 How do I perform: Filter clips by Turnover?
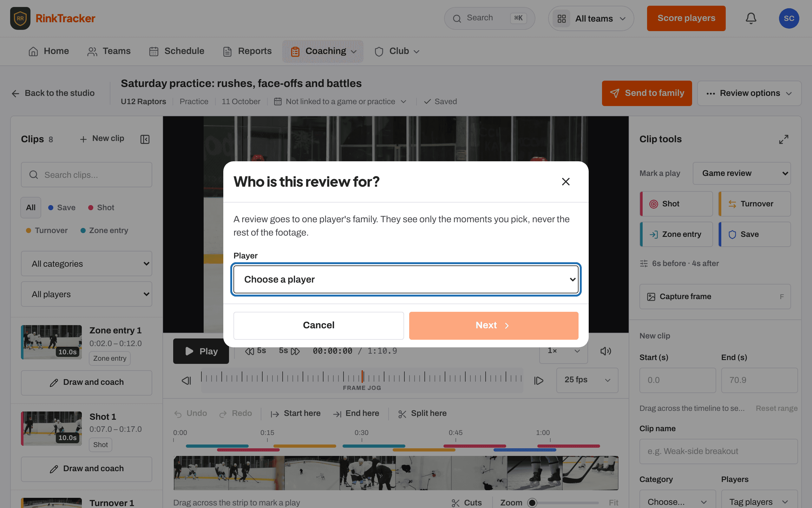(47, 231)
